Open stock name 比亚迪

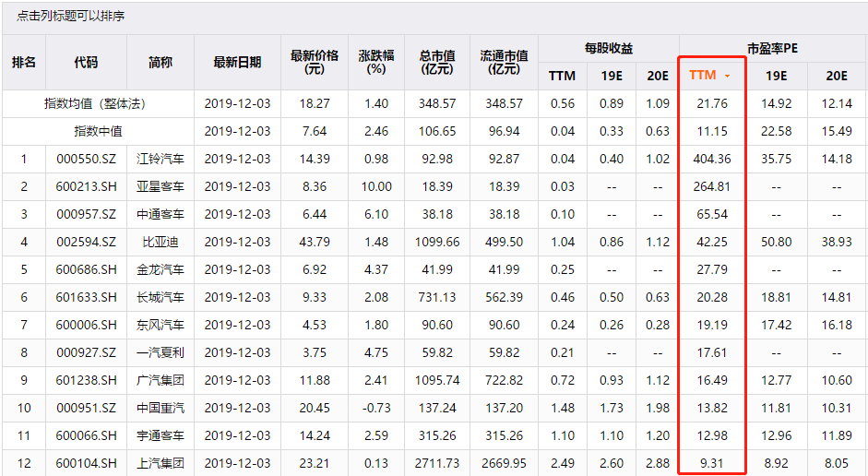[160, 242]
